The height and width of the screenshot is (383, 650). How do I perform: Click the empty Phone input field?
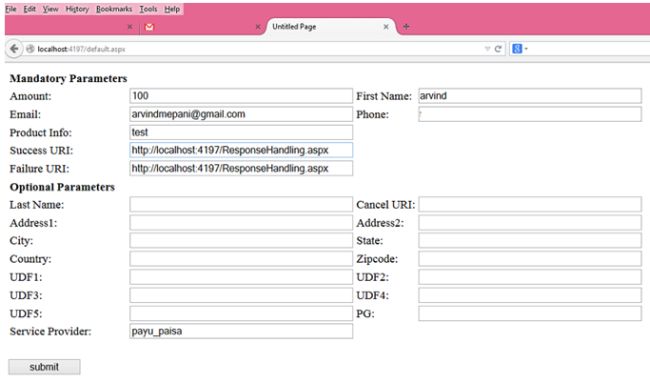(530, 114)
